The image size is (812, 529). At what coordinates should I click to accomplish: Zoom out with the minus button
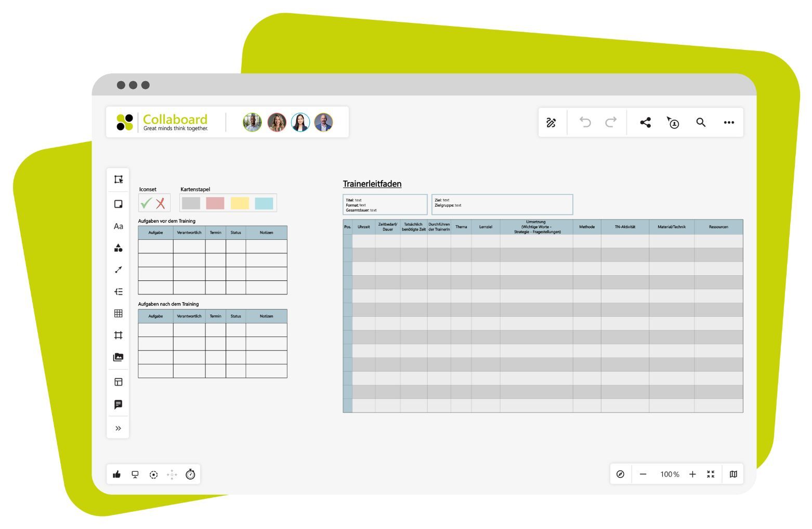[x=643, y=474]
